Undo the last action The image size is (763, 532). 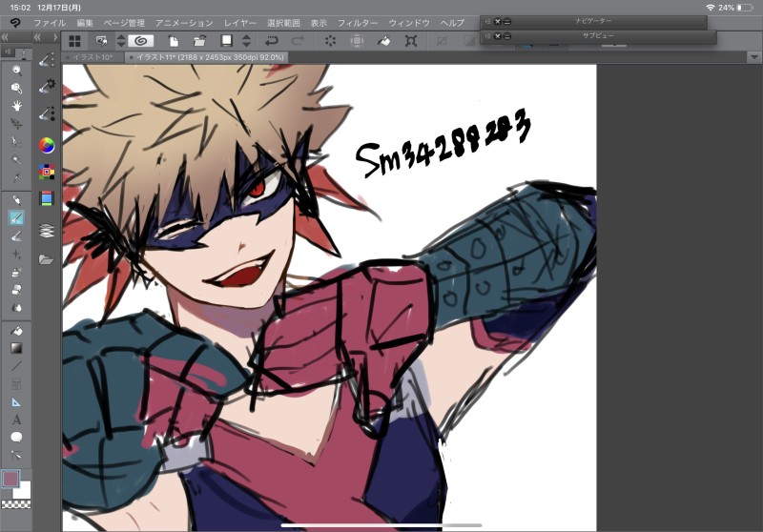click(x=272, y=41)
